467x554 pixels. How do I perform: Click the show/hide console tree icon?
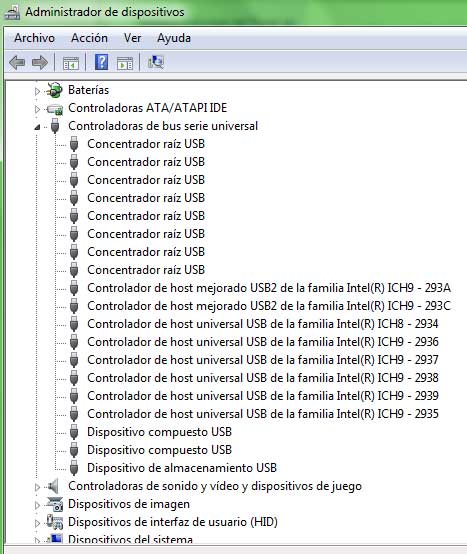point(71,63)
